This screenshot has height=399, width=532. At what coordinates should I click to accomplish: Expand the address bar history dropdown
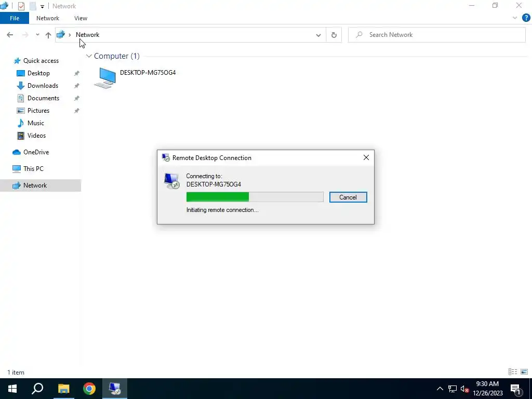coord(318,35)
